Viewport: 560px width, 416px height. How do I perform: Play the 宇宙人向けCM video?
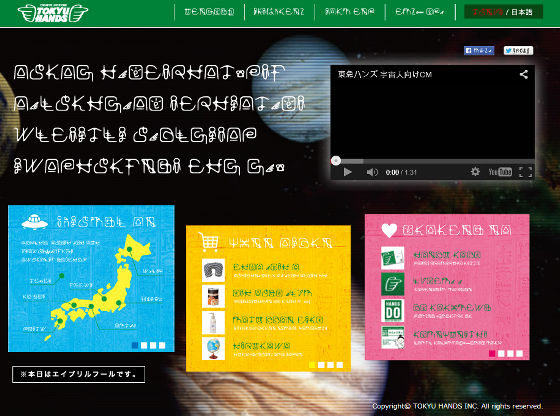[347, 172]
